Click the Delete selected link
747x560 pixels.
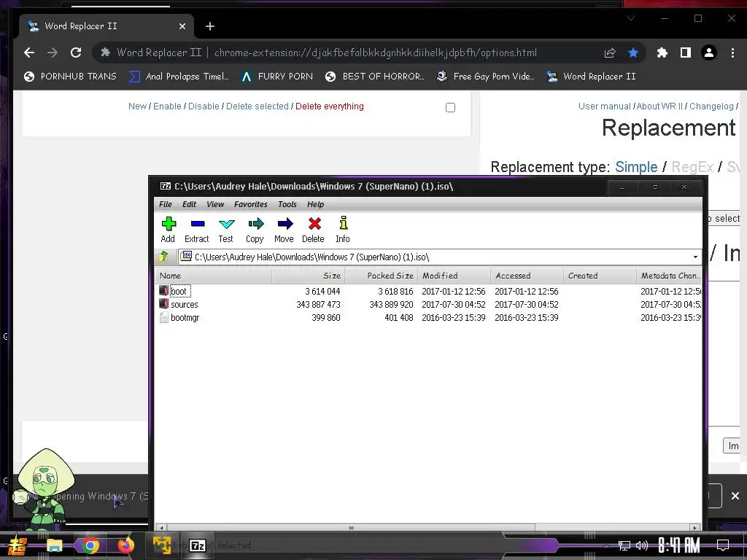pyautogui.click(x=258, y=106)
